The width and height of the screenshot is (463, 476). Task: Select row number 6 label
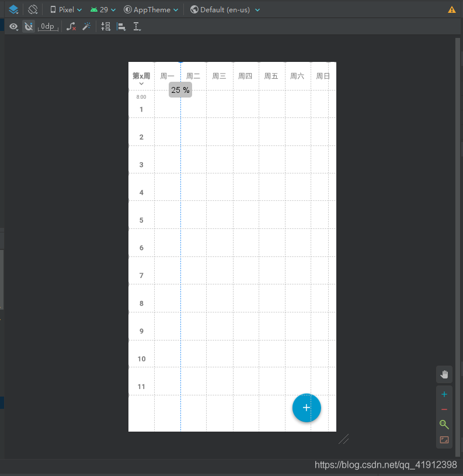click(141, 248)
